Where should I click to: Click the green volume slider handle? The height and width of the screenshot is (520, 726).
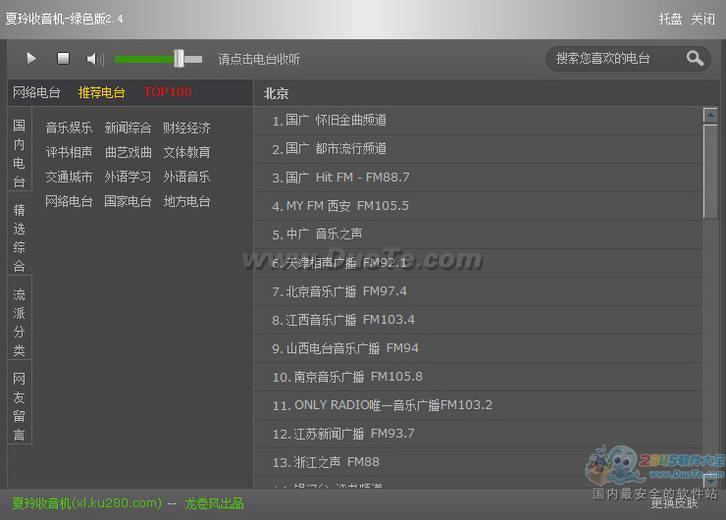pyautogui.click(x=179, y=59)
